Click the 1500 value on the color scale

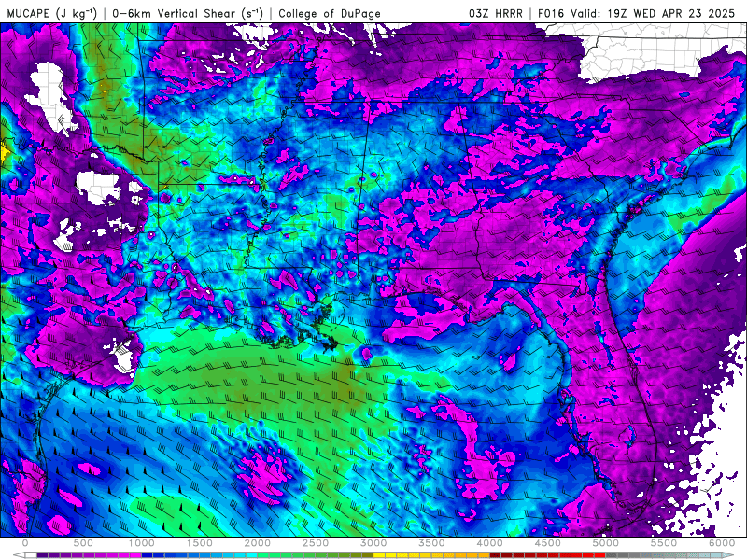pyautogui.click(x=200, y=543)
